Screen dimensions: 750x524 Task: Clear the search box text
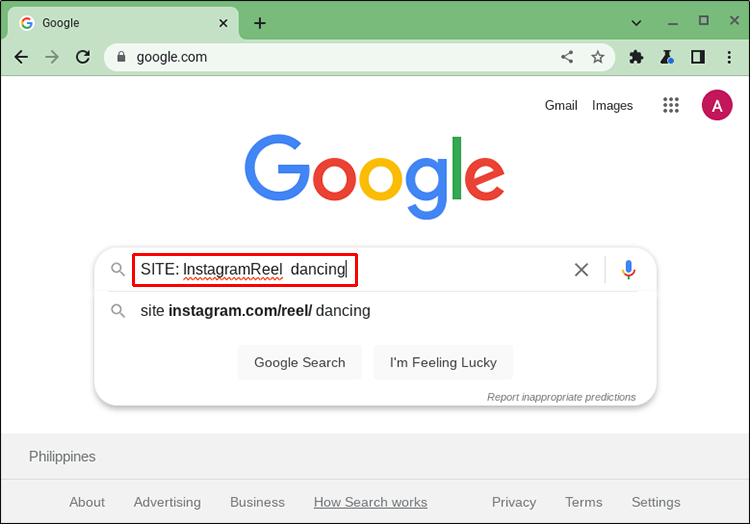coord(581,269)
